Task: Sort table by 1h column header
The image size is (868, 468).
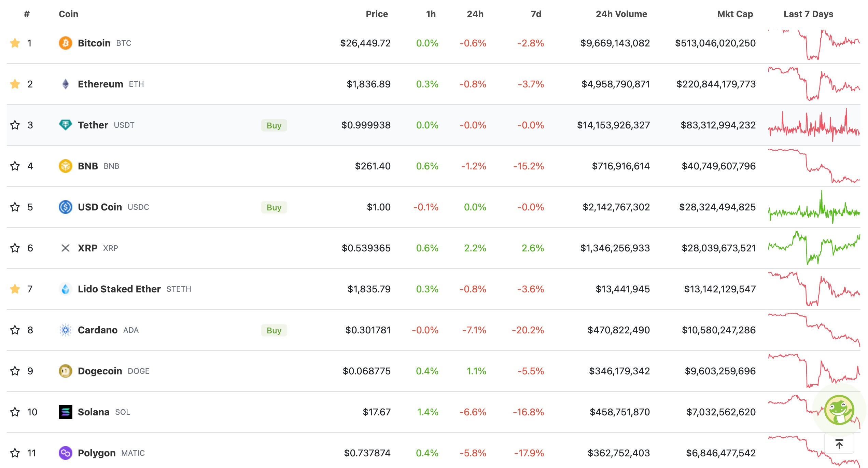Action: click(x=431, y=14)
